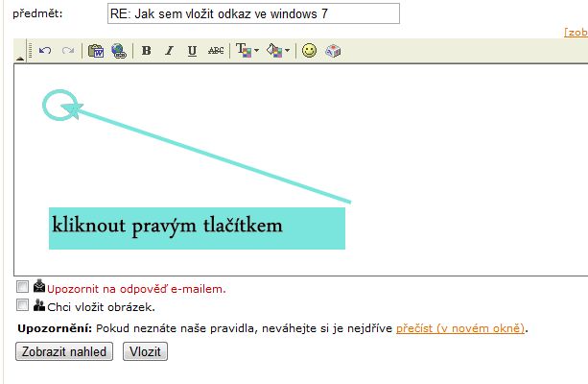
Task: Click the background color paint bucket
Action: [x=274, y=50]
